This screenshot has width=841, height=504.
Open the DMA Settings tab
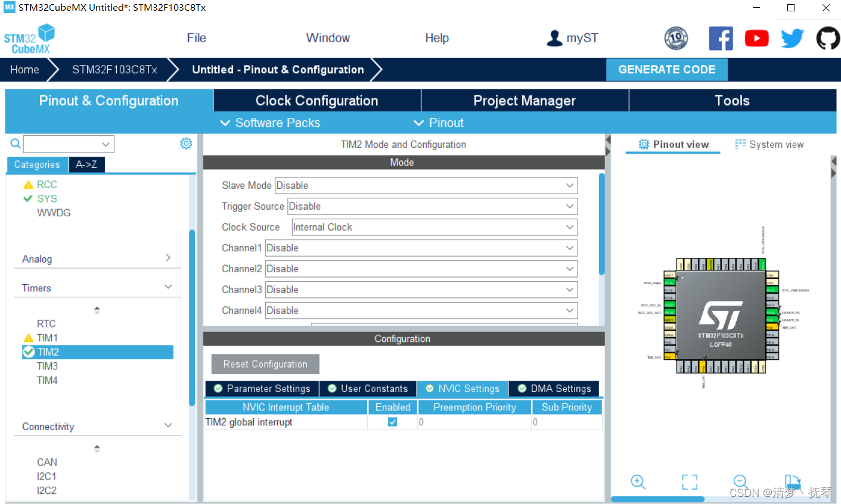[x=554, y=388]
